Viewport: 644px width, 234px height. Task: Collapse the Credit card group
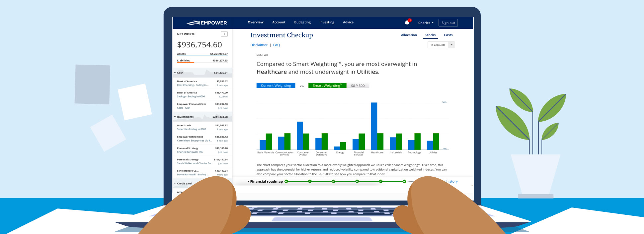tap(175, 183)
